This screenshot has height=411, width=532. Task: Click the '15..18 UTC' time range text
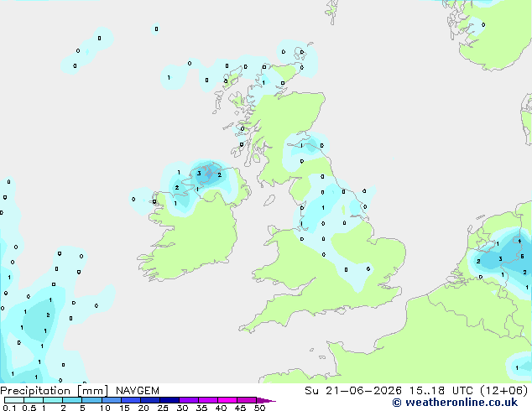tap(441, 391)
